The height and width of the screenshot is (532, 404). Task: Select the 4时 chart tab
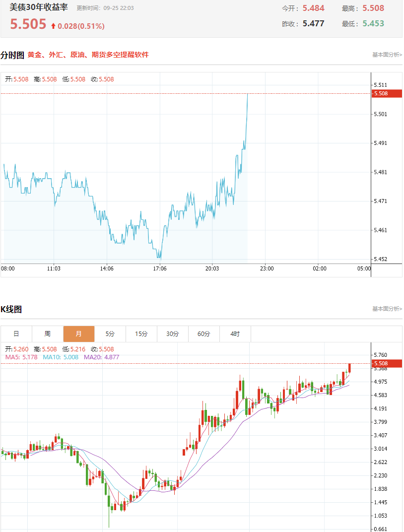point(235,334)
